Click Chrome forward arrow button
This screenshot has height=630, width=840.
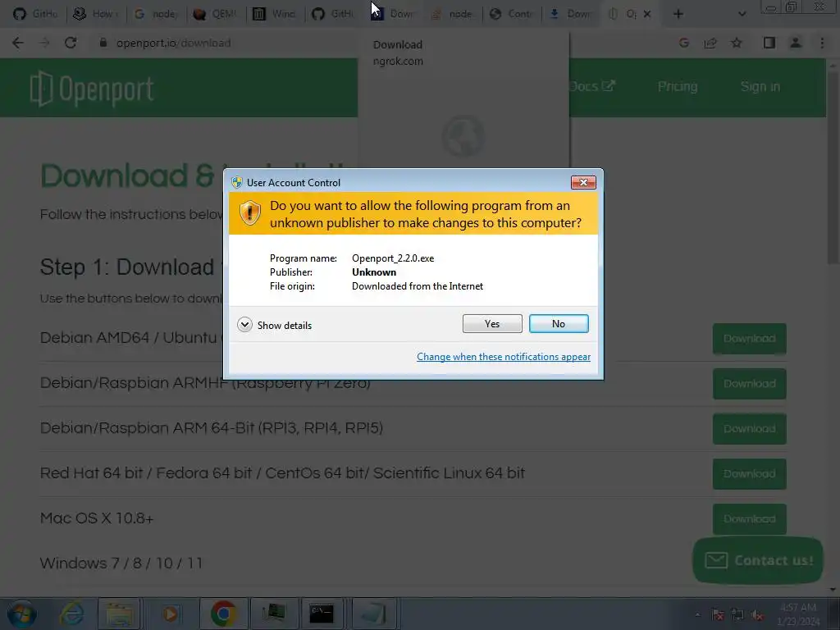click(x=44, y=43)
